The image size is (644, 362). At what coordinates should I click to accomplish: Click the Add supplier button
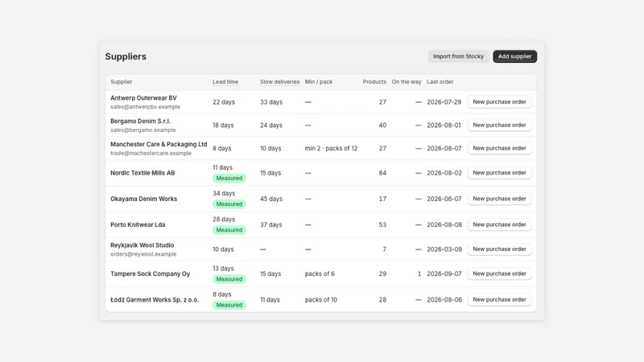point(514,56)
